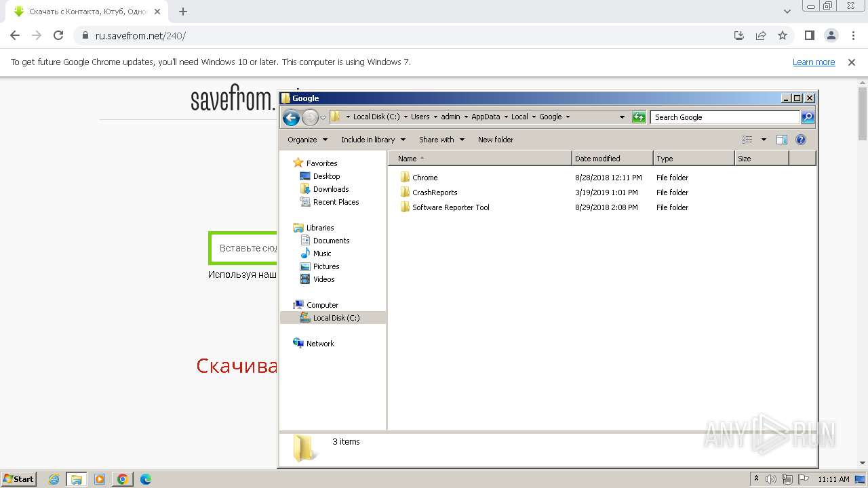Toggle Chrome side panel icon
Viewport: 868px width, 488px height.
point(809,35)
